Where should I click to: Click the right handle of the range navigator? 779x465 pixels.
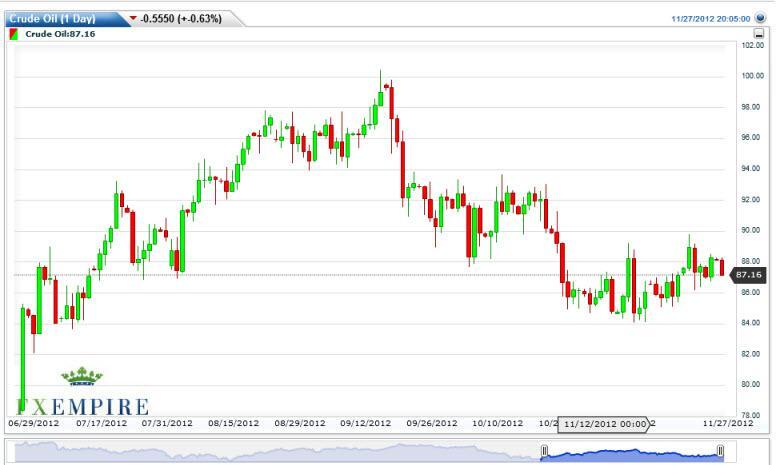coord(720,454)
